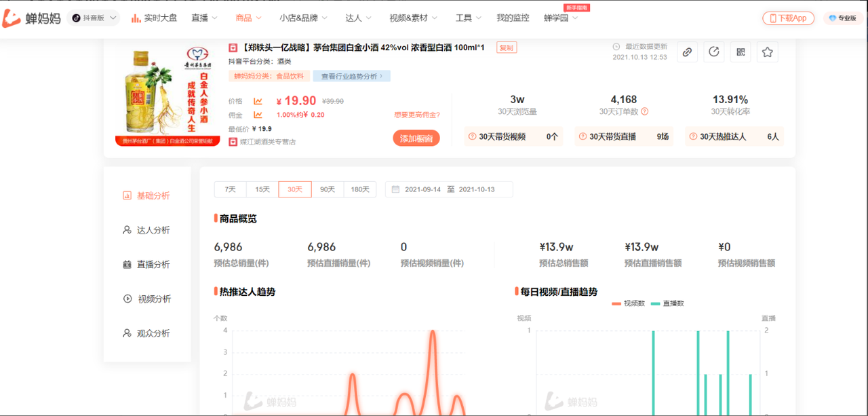Viewport: 868px width, 416px height.
Task: Expand the 蝉学园 menu
Action: point(561,18)
